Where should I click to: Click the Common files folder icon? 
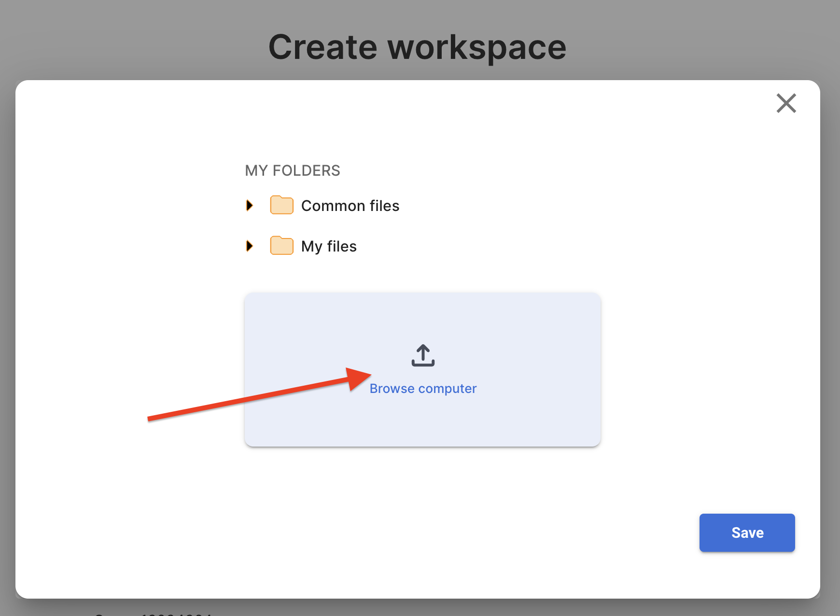[x=281, y=205]
